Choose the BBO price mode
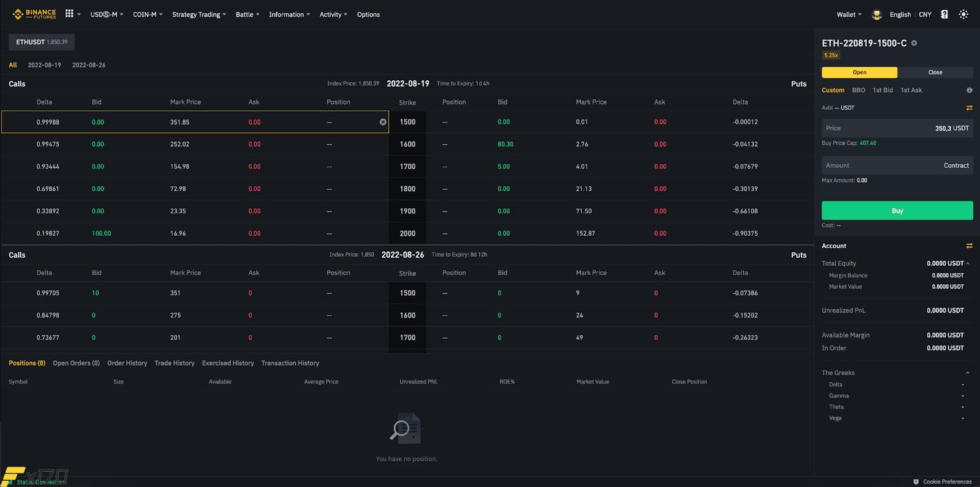Image resolution: width=980 pixels, height=487 pixels. [858, 90]
